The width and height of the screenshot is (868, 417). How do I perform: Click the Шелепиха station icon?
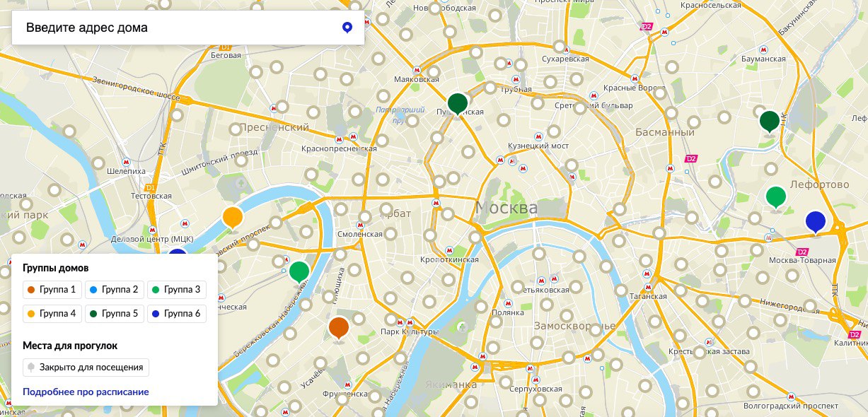coord(125,160)
